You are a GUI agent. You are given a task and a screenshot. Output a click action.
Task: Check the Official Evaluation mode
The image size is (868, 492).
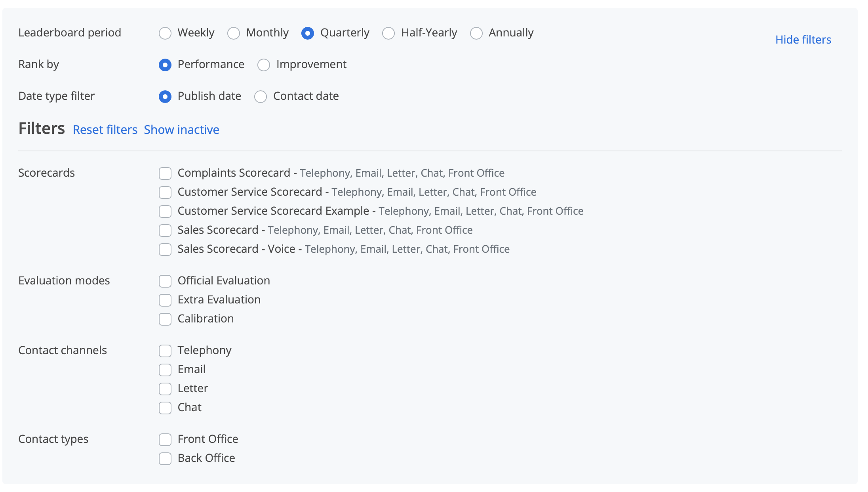(165, 281)
